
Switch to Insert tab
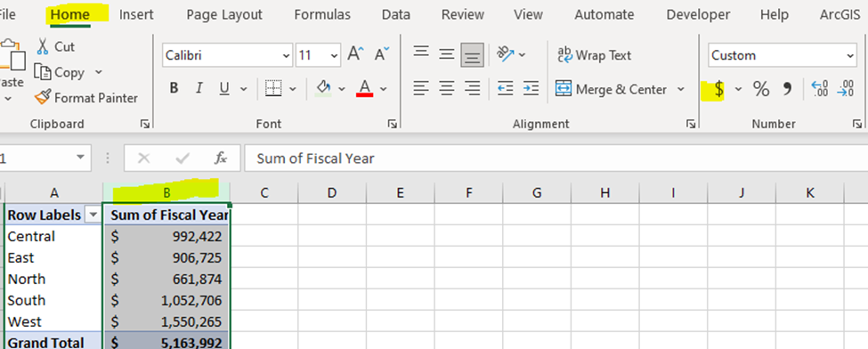[x=137, y=14]
